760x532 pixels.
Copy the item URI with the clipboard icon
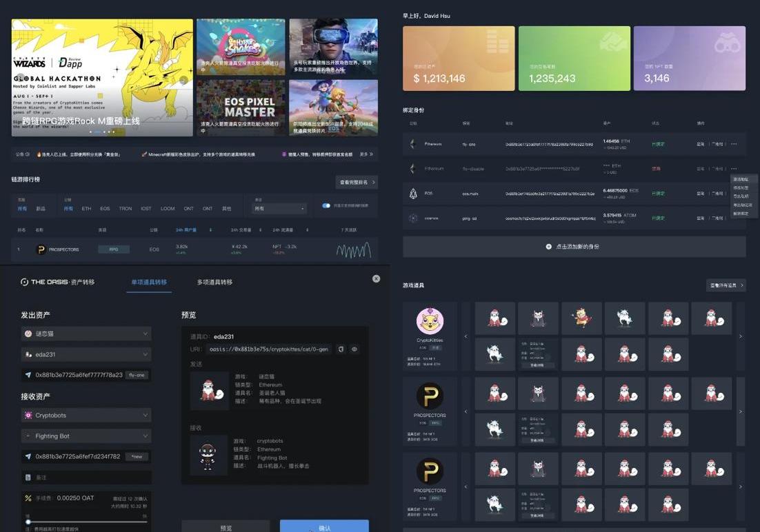[x=341, y=349]
